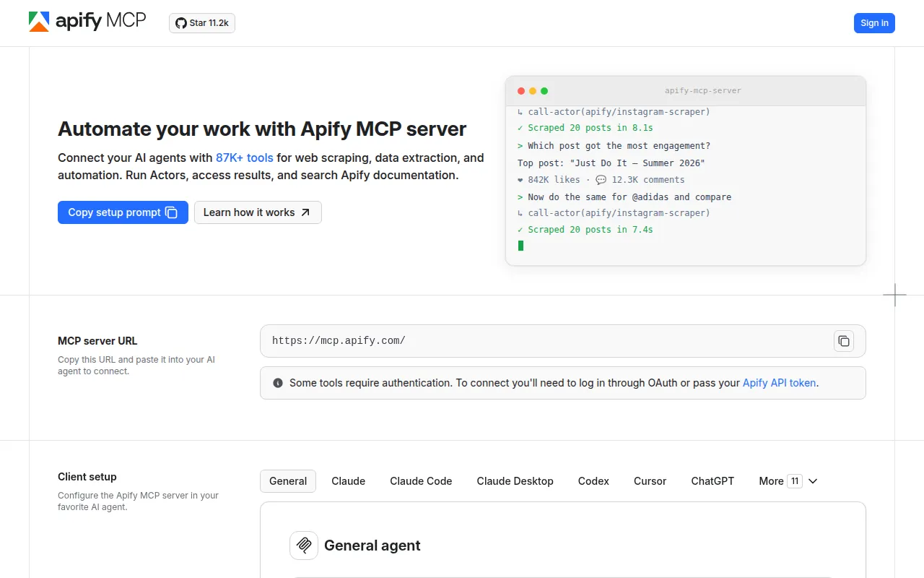Switch to the Claude Desktop tab
924x578 pixels.
[515, 481]
